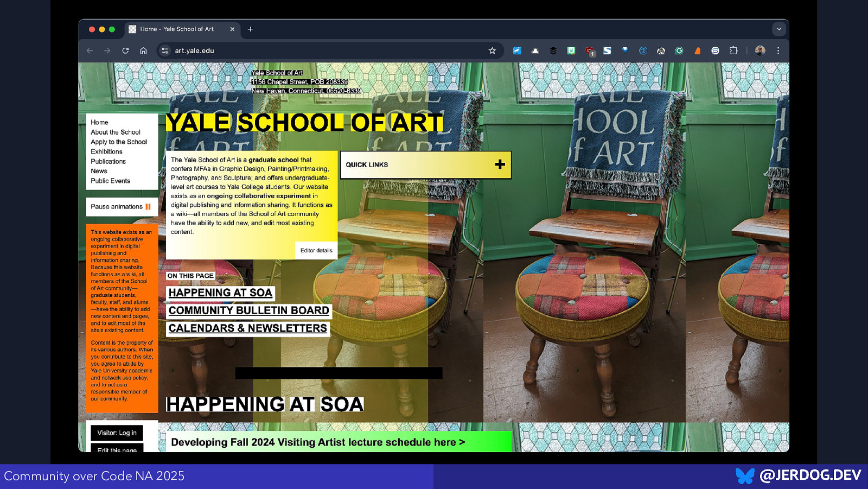Open the Chrome three-dot menu
Viewport: 868px width, 489px height.
778,50
